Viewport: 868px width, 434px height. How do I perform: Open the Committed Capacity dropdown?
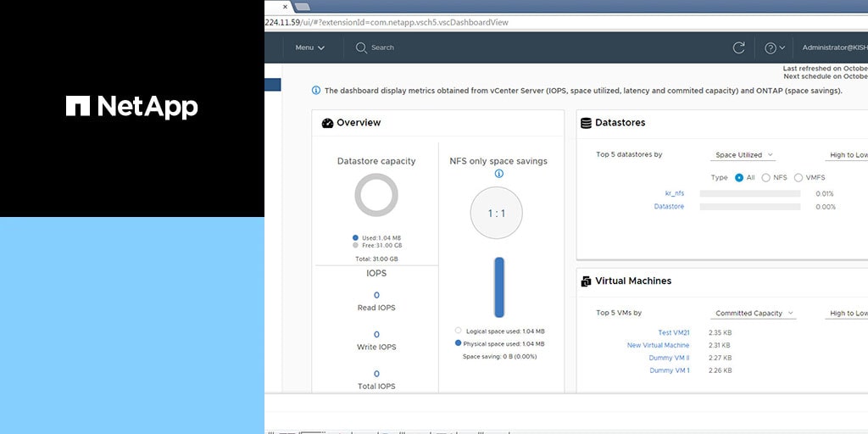(754, 314)
